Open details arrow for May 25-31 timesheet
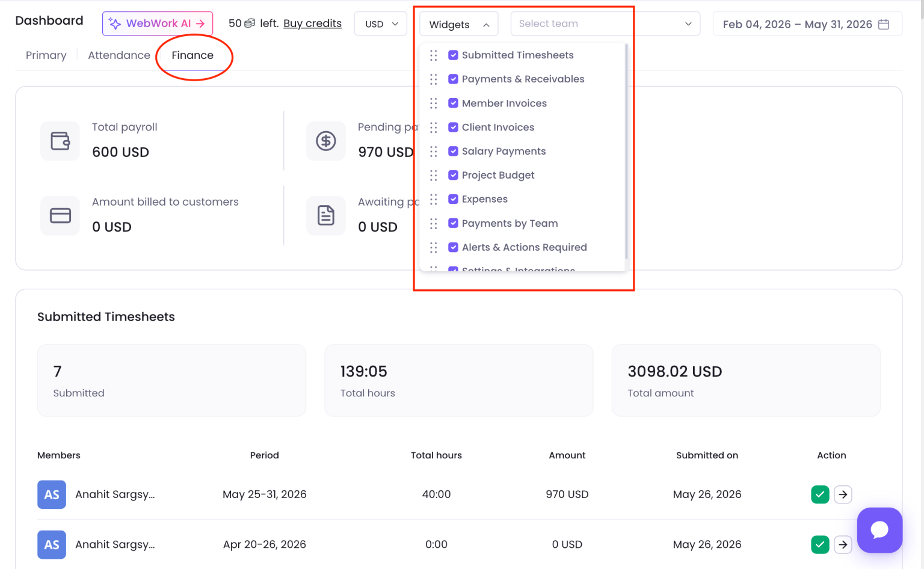 [x=843, y=494]
